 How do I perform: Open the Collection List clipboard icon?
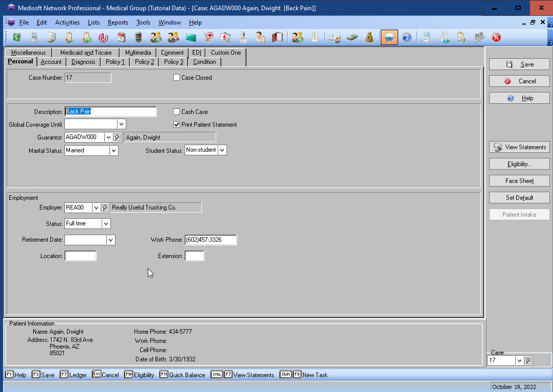tap(69, 37)
